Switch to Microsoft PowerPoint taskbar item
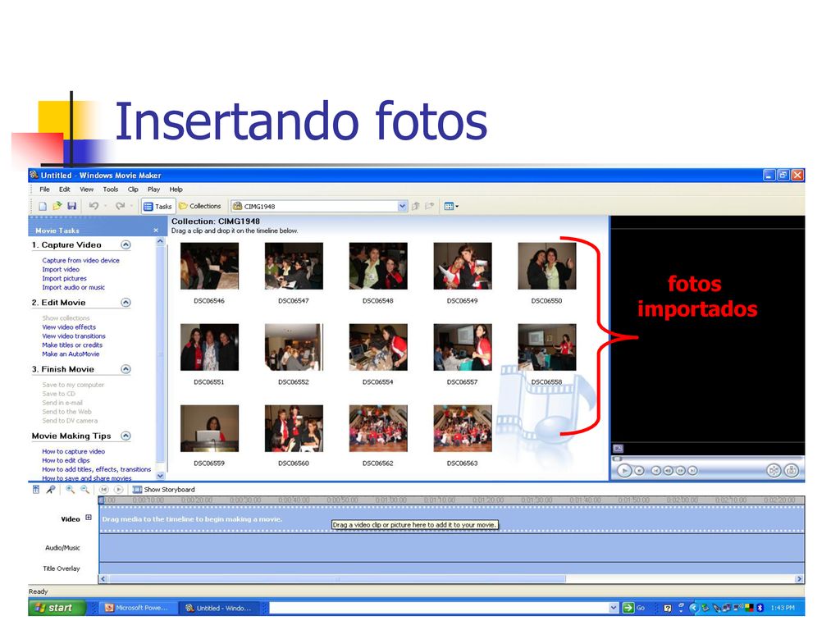 [x=138, y=608]
